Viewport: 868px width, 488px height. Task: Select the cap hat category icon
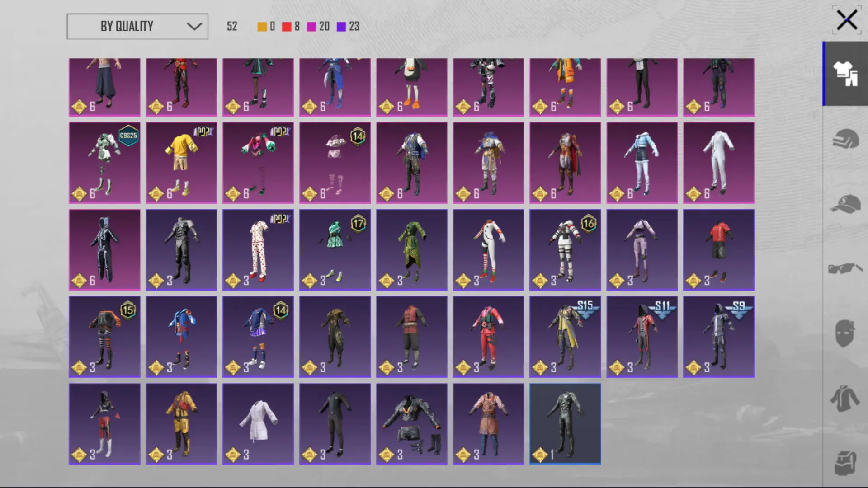pos(845,204)
